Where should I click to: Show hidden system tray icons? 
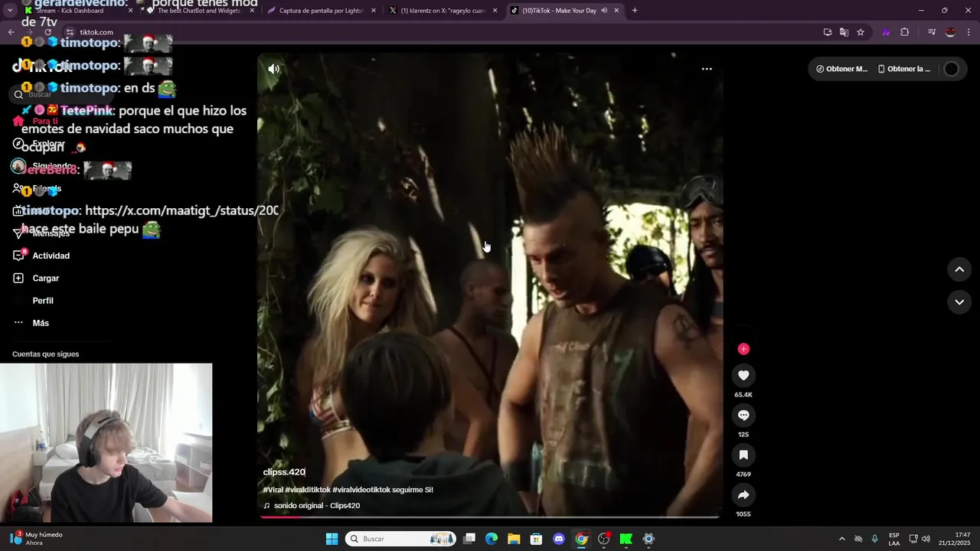click(842, 539)
